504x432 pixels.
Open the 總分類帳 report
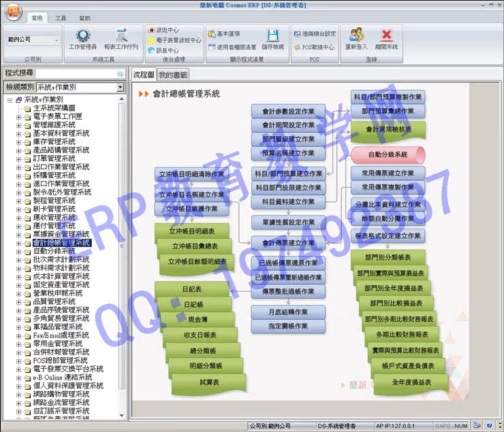203,351
